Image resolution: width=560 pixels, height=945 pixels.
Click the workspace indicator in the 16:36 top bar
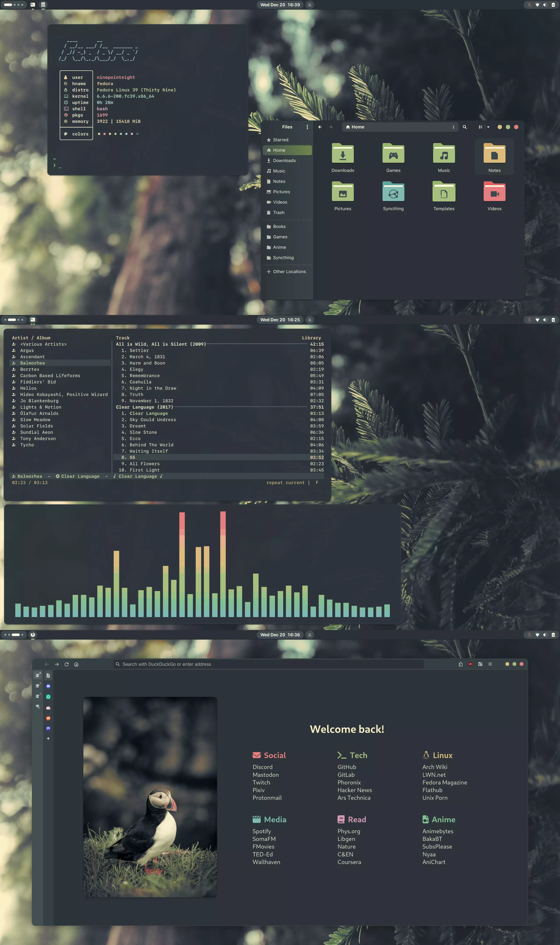point(13,635)
